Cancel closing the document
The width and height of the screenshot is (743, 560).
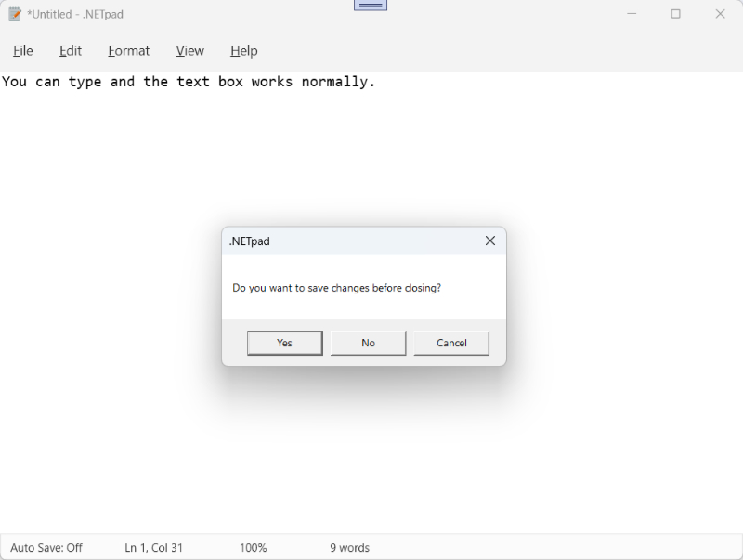click(451, 343)
